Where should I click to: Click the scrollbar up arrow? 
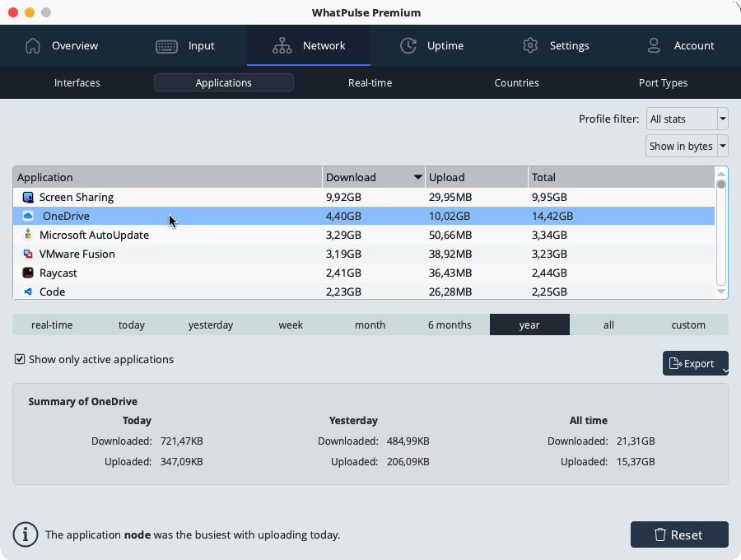point(720,174)
